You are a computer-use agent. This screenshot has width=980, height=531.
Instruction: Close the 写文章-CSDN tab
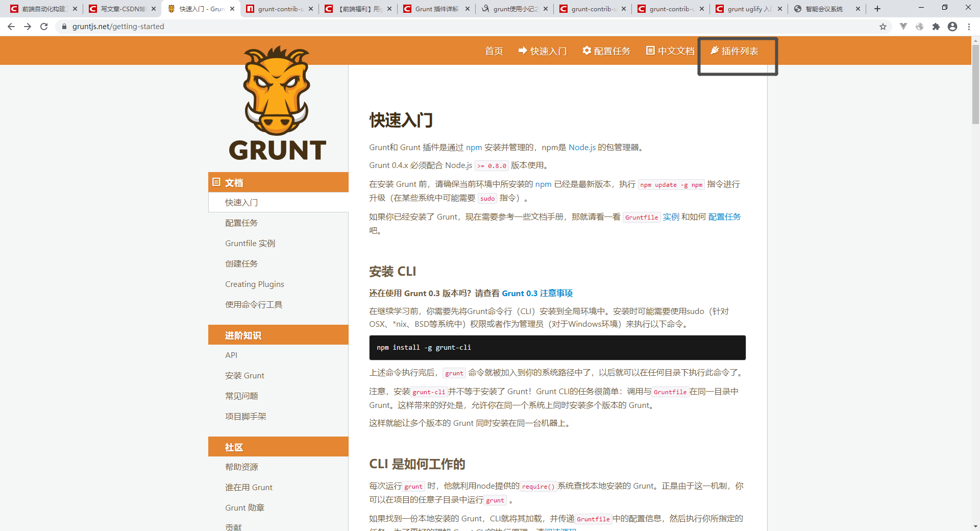[x=154, y=9]
